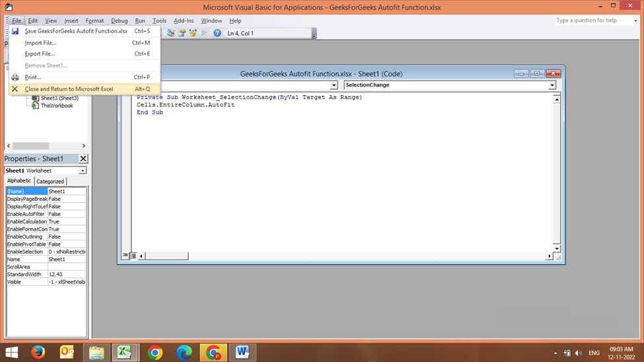This screenshot has width=644, height=362.
Task: Click the code window's vertical scroll down arrow
Action: (x=557, y=248)
